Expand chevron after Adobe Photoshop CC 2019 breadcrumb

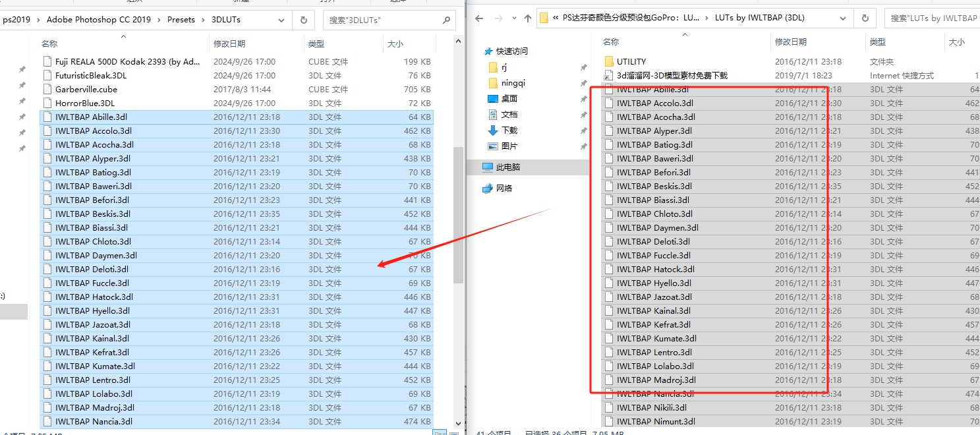coord(159,20)
